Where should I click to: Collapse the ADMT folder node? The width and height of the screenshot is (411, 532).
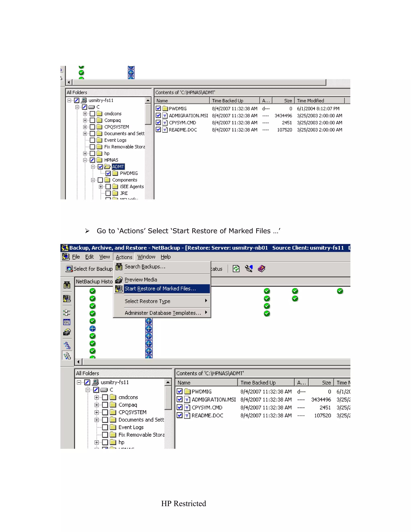click(93, 167)
